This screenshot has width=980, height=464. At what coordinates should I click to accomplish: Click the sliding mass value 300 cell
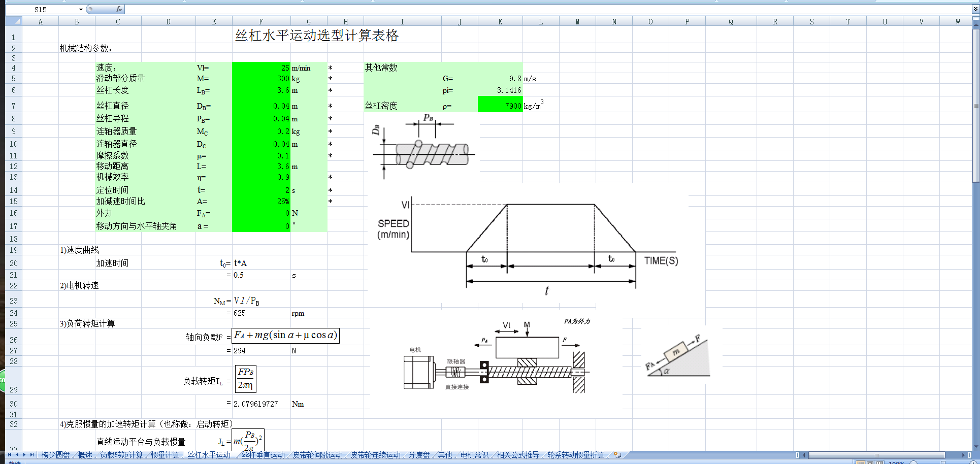[261, 79]
